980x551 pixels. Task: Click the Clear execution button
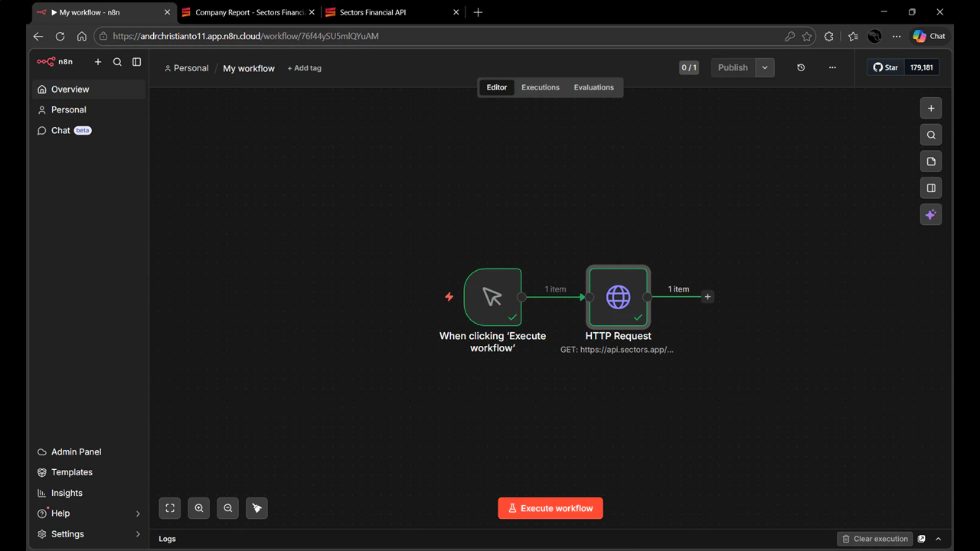(874, 538)
